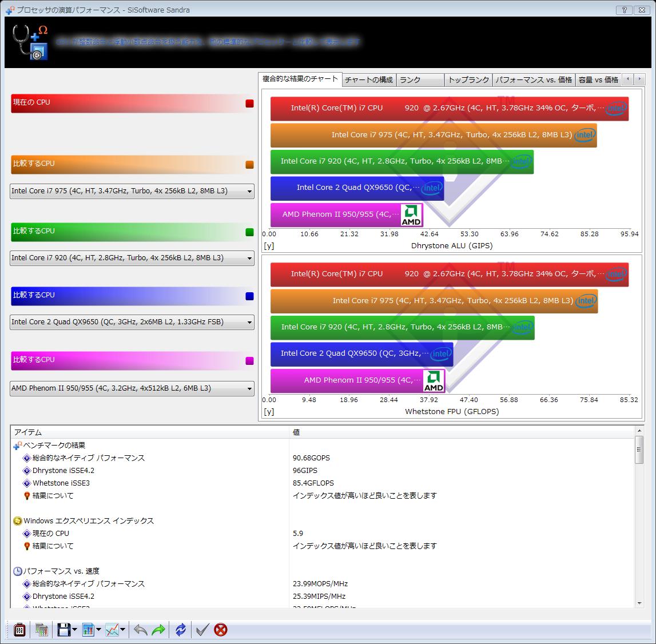Open the line graph icon's dropdown arrow

coord(122,629)
